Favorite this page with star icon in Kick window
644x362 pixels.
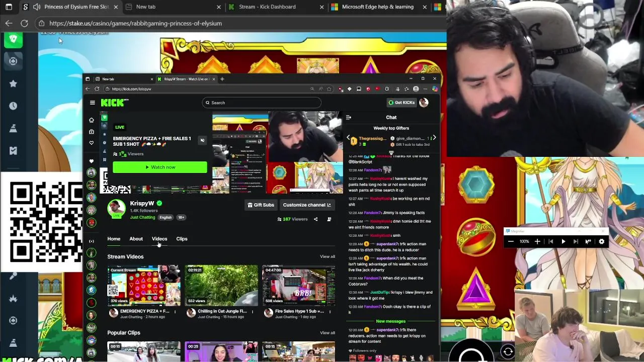(x=329, y=89)
